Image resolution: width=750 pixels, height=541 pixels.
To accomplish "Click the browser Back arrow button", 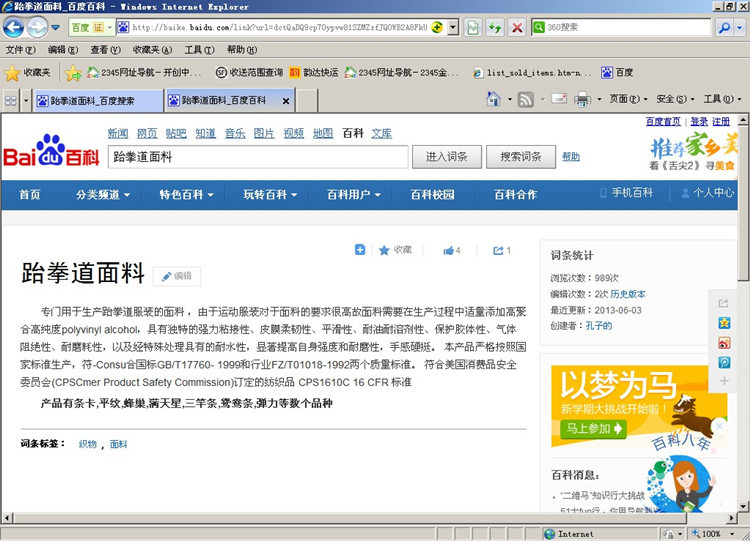I will [x=13, y=27].
